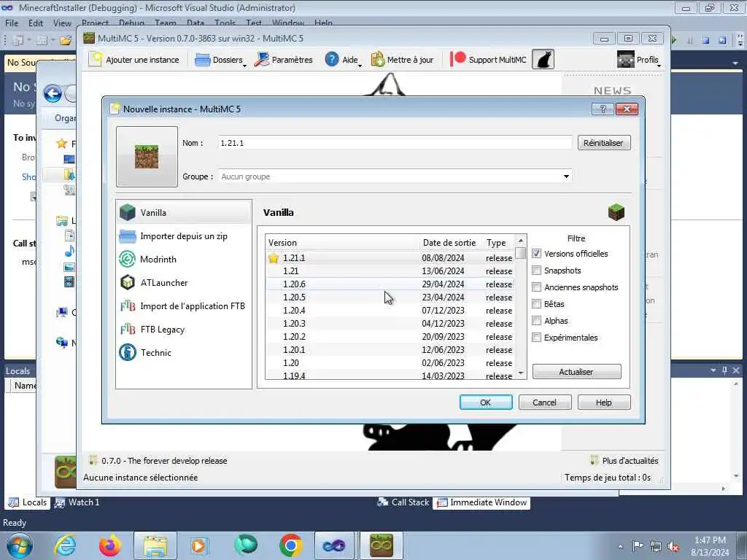Click Mettre à jour update button
This screenshot has height=560, width=747.
coord(402,60)
